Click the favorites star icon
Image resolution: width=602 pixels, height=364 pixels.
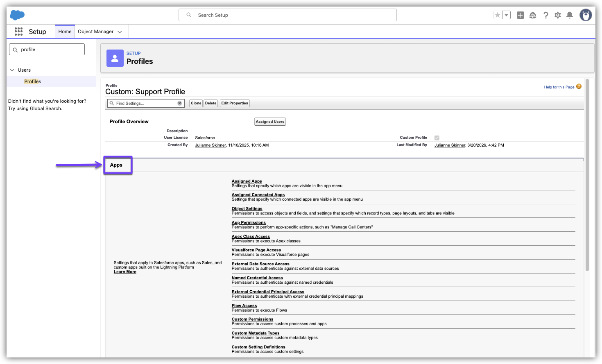click(498, 15)
